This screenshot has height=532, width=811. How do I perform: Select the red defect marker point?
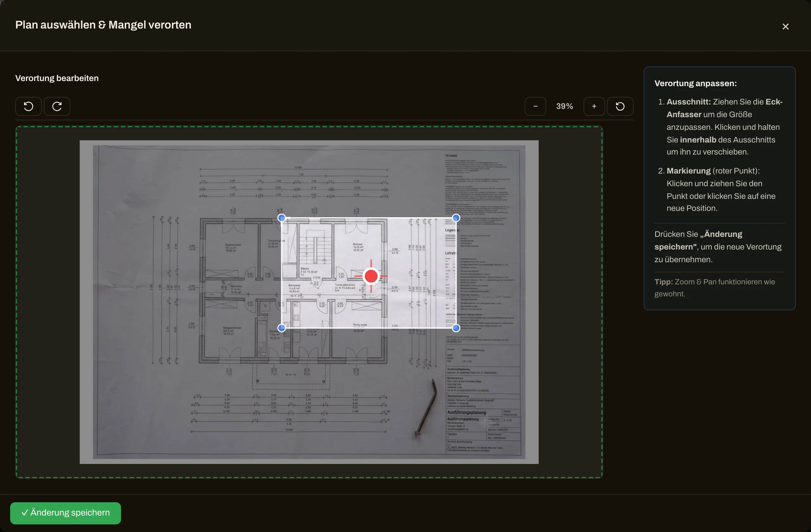point(371,276)
